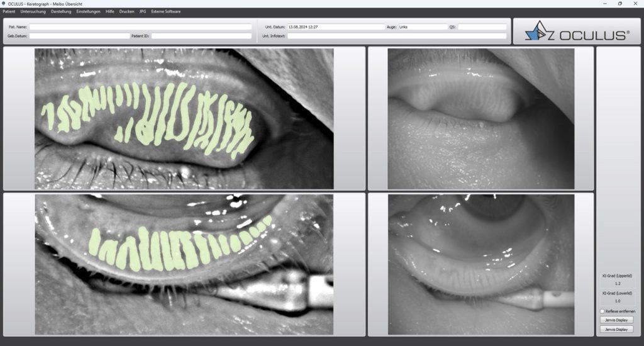Click into the Pat. Name field
The width and height of the screenshot is (644, 346).
click(140, 27)
